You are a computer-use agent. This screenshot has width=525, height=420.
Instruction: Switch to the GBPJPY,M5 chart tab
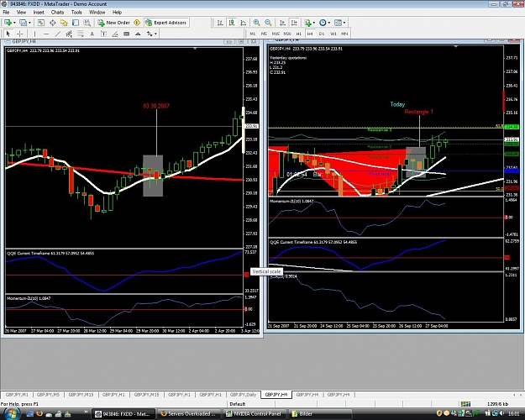pos(48,395)
